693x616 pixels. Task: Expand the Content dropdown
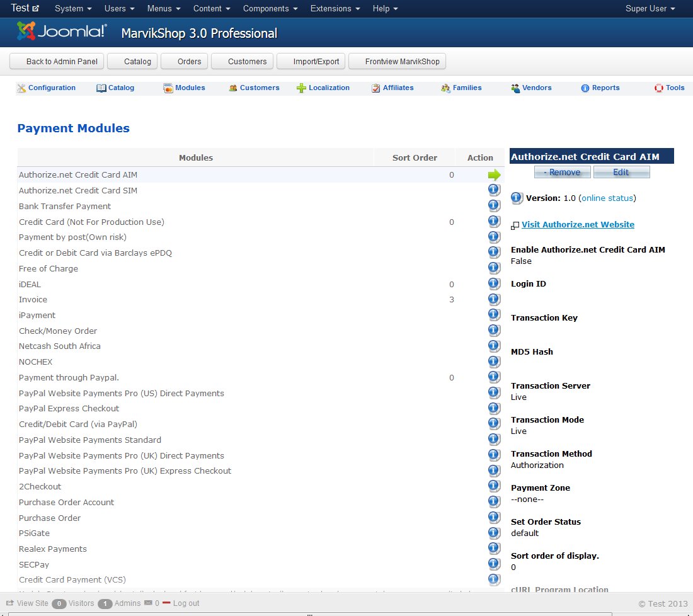[x=212, y=8]
